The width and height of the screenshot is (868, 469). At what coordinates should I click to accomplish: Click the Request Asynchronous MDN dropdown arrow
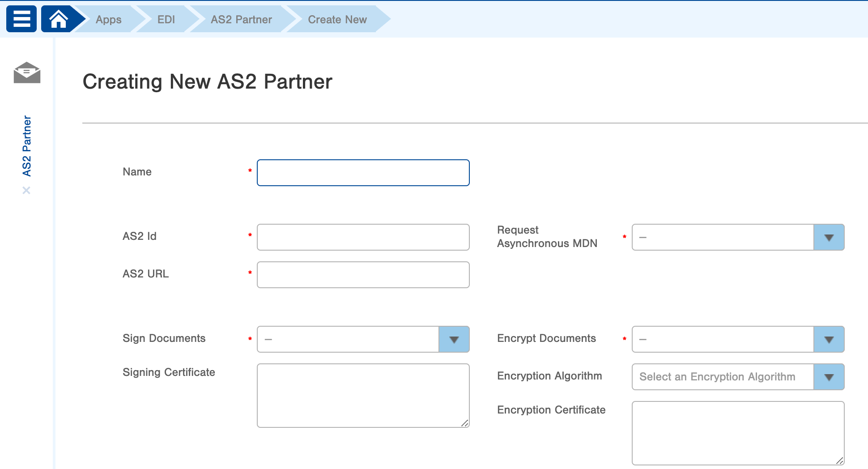pyautogui.click(x=829, y=237)
